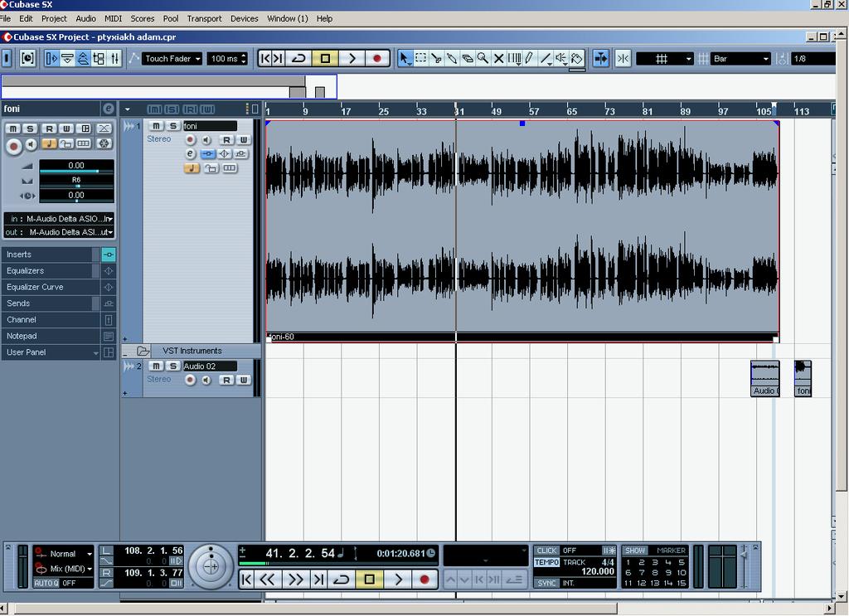Select the Time Warp tool
Screen dimensions: 849x616
514,58
